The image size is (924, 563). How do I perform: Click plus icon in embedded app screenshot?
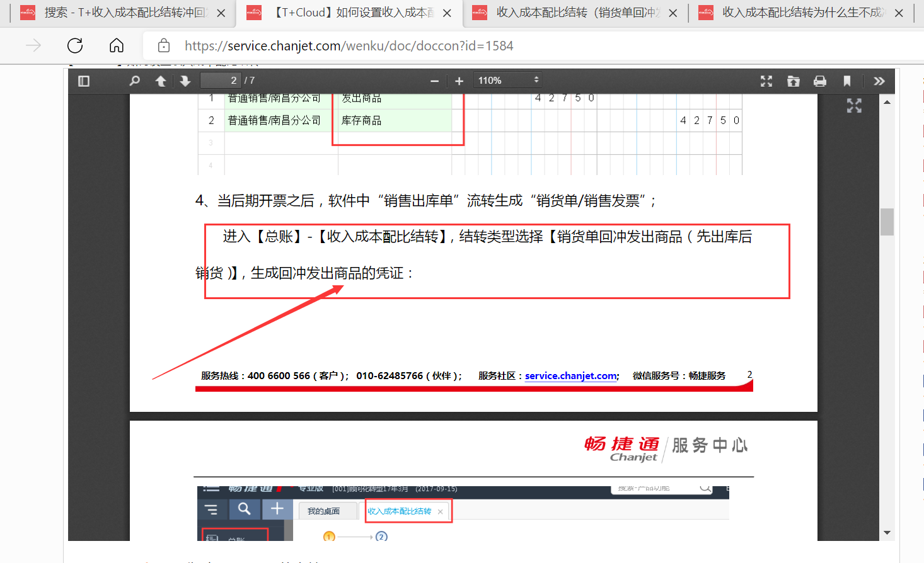[277, 509]
